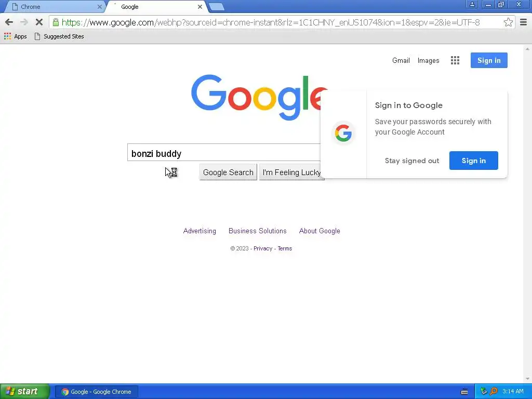Click the green padlock security icon
Screen dimensions: 532x399
click(x=56, y=22)
